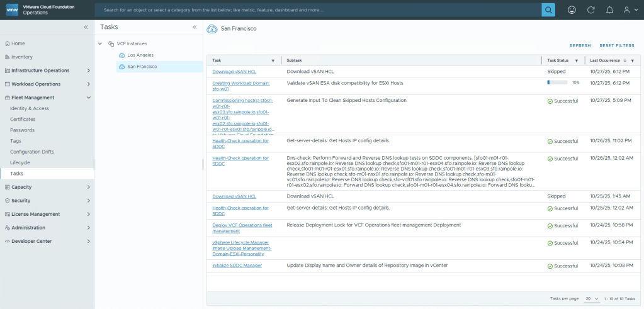Open the user account menu
This screenshot has height=309, width=644.
tap(629, 10)
